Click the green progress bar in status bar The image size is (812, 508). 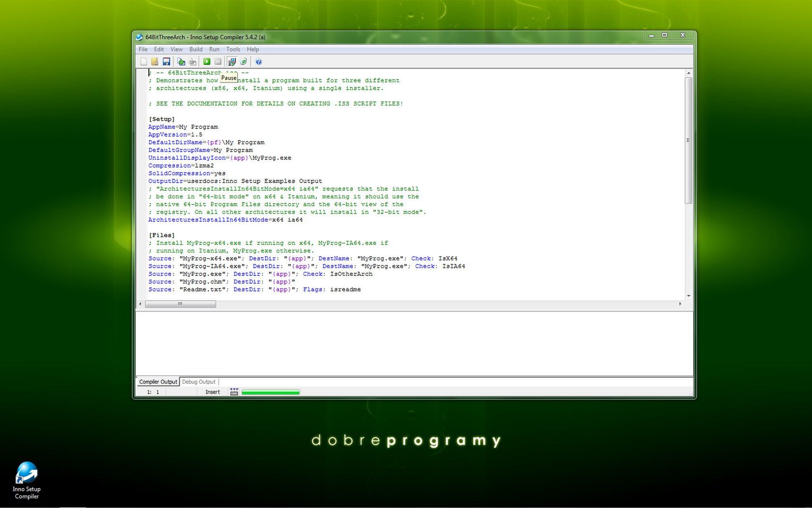tap(271, 392)
